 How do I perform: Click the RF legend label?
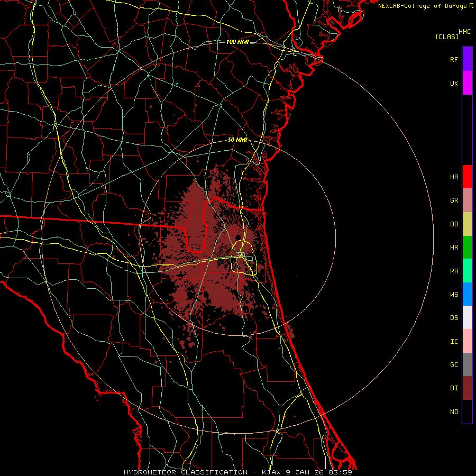pyautogui.click(x=454, y=59)
